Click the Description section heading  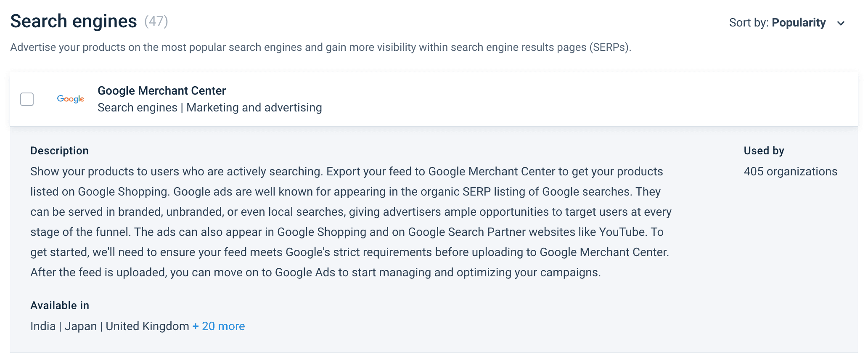tap(59, 151)
